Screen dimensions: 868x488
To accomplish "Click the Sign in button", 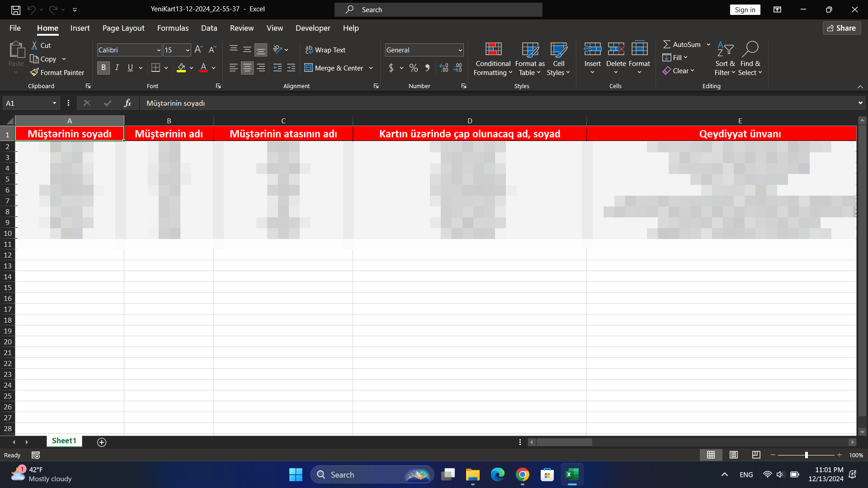I will (745, 10).
